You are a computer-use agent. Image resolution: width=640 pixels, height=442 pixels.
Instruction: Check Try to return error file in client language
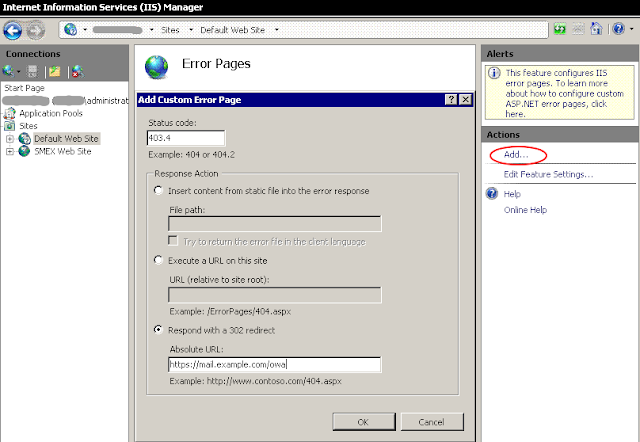point(173,241)
